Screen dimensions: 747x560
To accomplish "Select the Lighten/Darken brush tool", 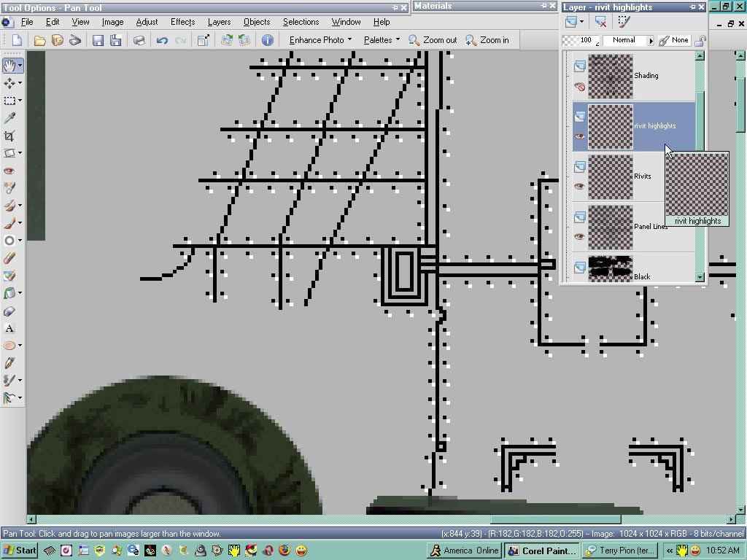I will click(9, 241).
